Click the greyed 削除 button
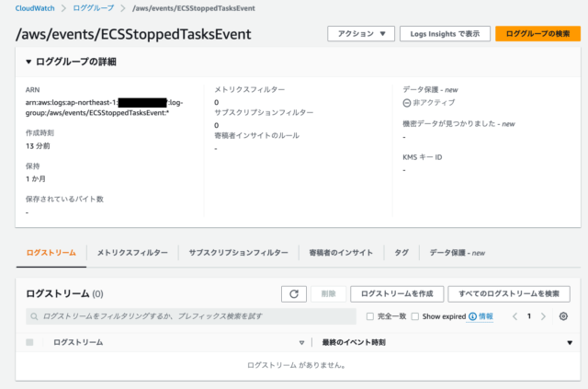The height and width of the screenshot is (389, 588). click(328, 293)
